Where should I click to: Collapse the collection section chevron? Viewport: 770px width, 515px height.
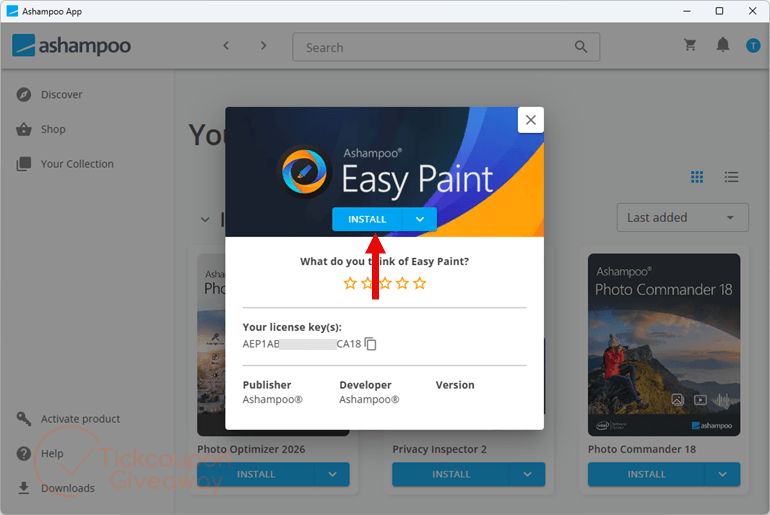tap(205, 219)
